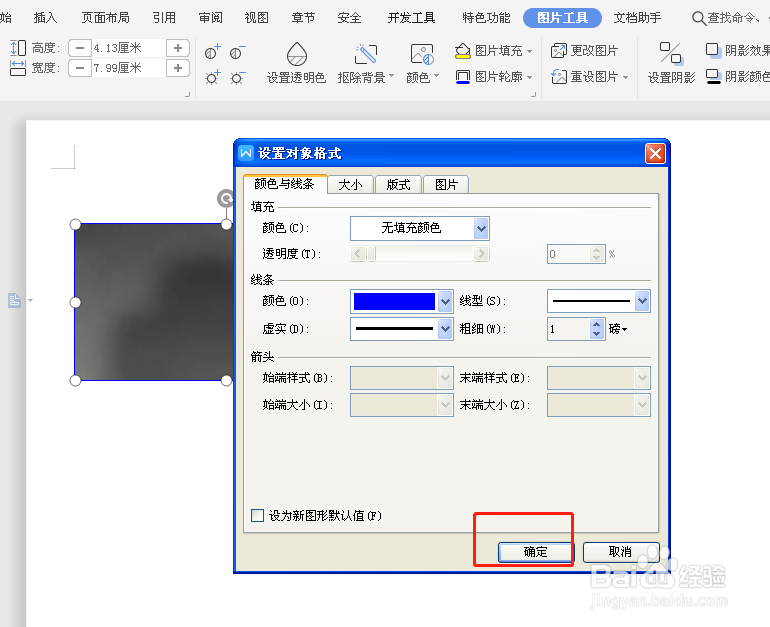Click the selected gray image in document

point(153,302)
